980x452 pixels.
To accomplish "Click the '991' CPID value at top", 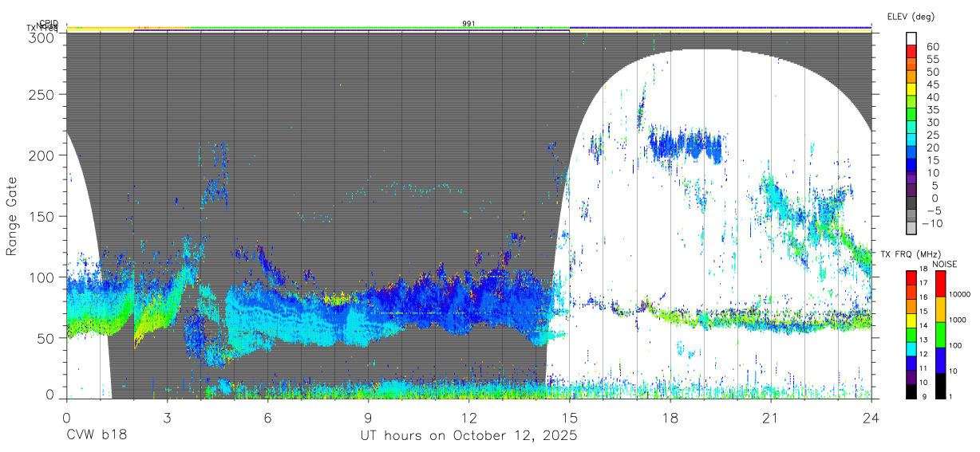I will 468,23.
